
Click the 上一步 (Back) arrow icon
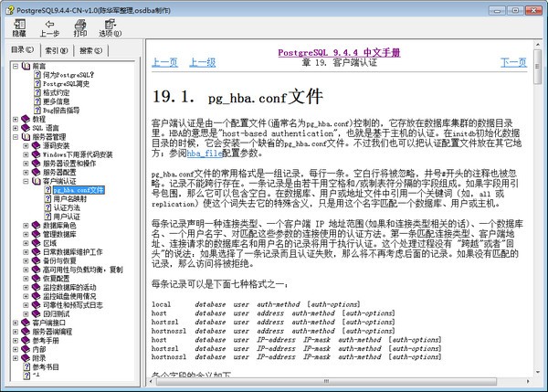click(x=50, y=22)
